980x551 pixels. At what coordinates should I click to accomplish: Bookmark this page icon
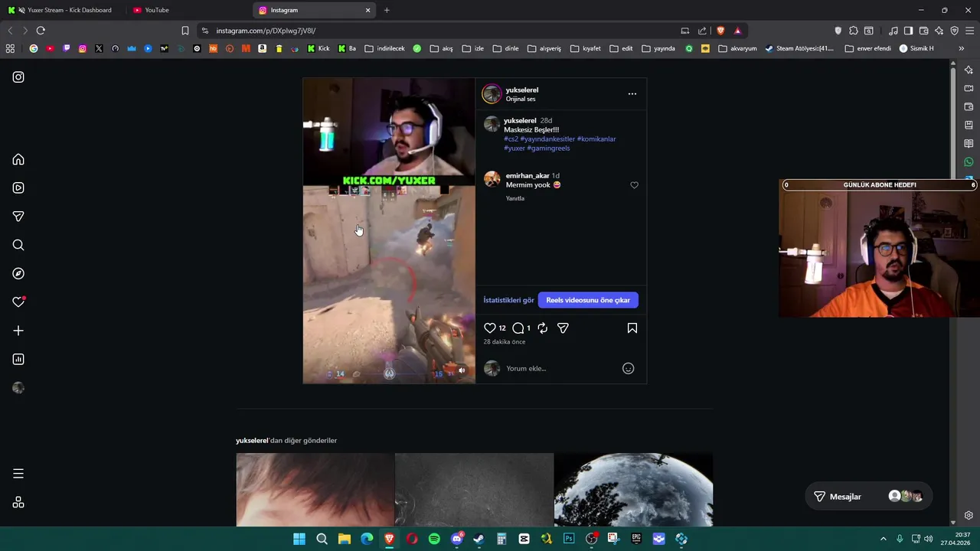click(185, 31)
